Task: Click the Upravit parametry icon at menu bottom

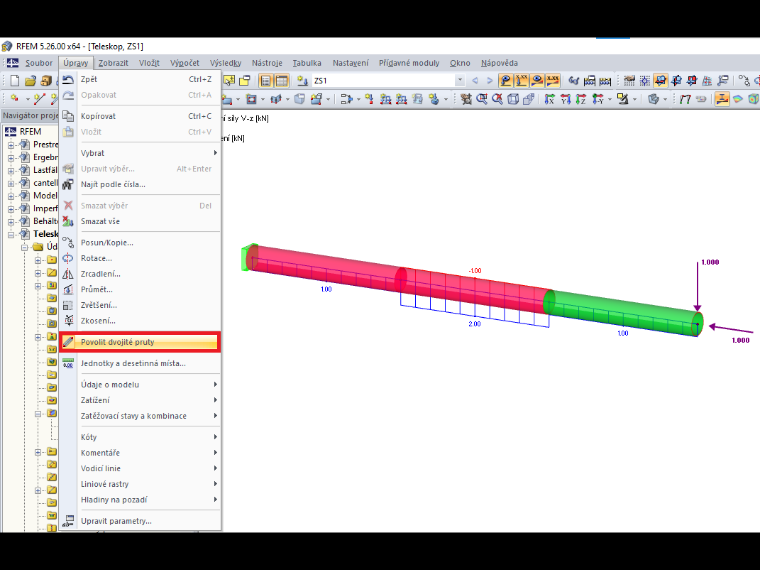Action: point(68,521)
